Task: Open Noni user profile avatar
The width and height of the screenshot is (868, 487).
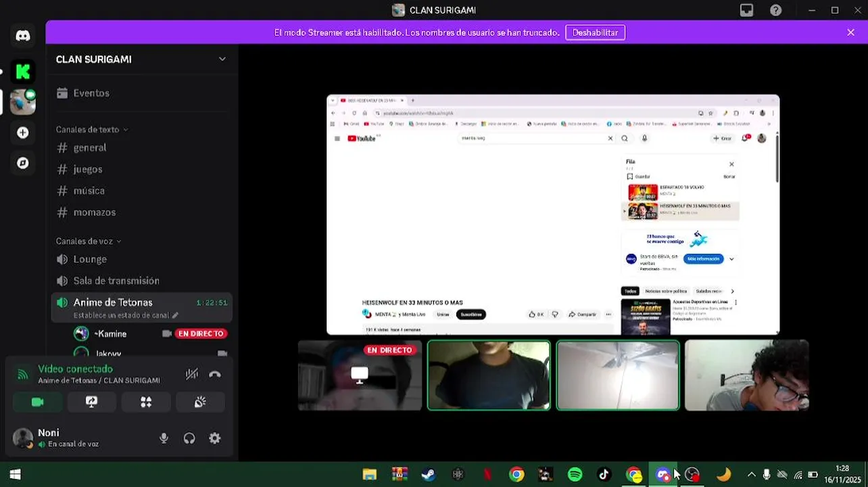Action: (23, 438)
